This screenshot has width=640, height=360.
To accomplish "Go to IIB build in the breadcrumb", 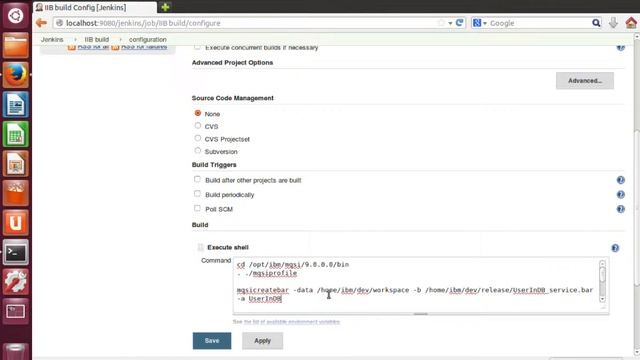I will 97,40.
